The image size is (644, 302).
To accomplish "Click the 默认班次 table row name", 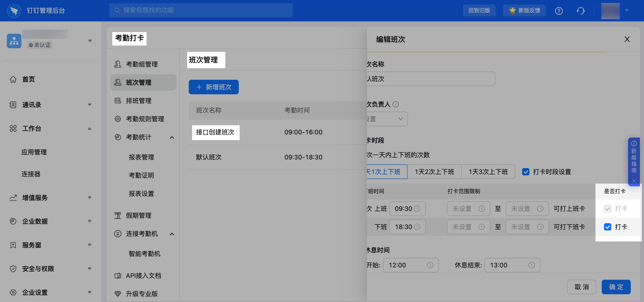I will pos(209,157).
